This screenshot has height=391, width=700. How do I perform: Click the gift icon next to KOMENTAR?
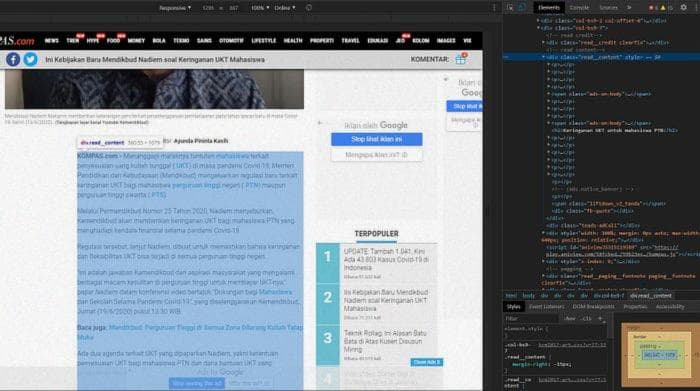[461, 59]
